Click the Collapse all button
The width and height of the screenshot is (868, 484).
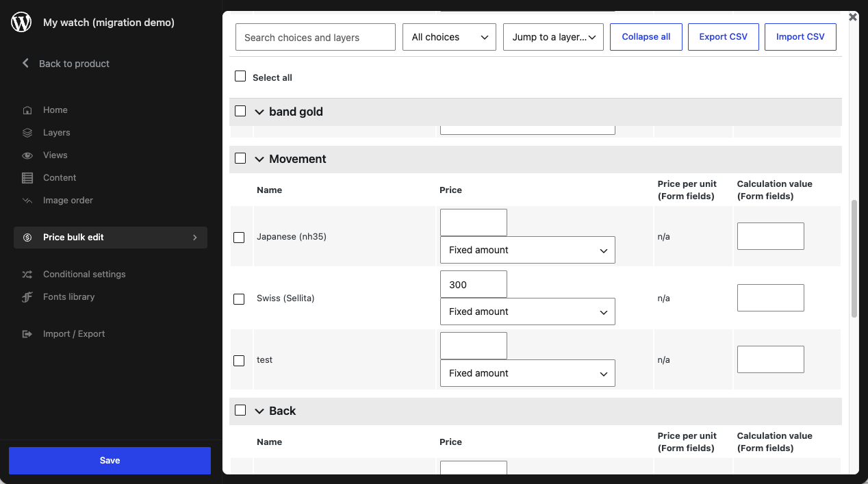tap(646, 37)
